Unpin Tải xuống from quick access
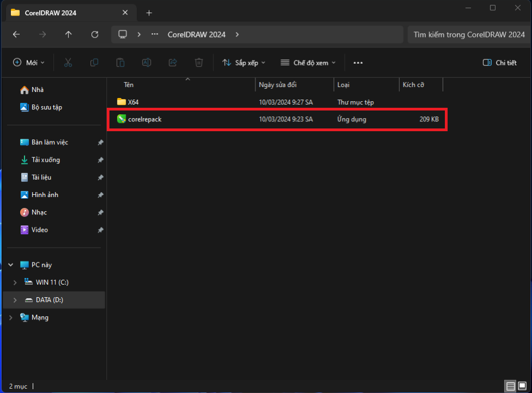Viewport: 532px width, 393px height. coord(100,160)
